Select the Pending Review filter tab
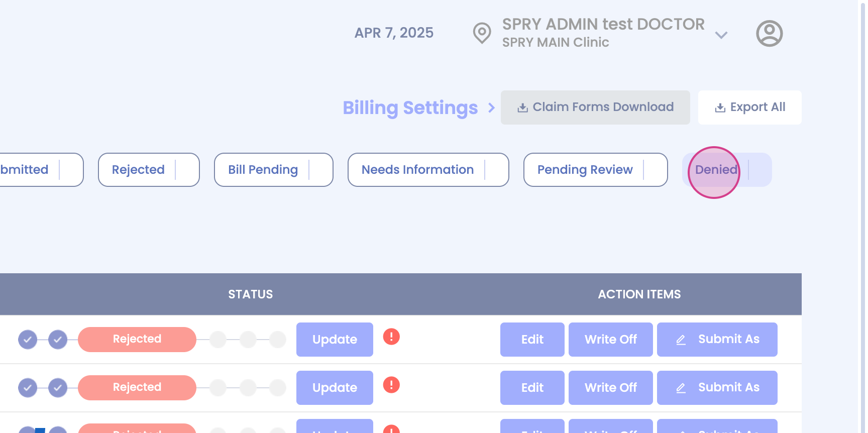Viewport: 868px width, 433px height. tap(595, 170)
